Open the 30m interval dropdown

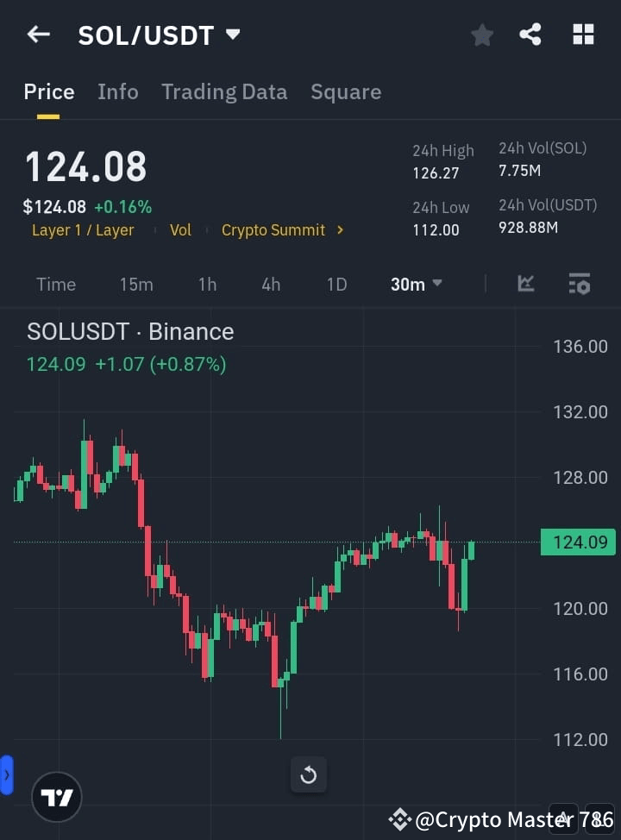click(x=417, y=284)
